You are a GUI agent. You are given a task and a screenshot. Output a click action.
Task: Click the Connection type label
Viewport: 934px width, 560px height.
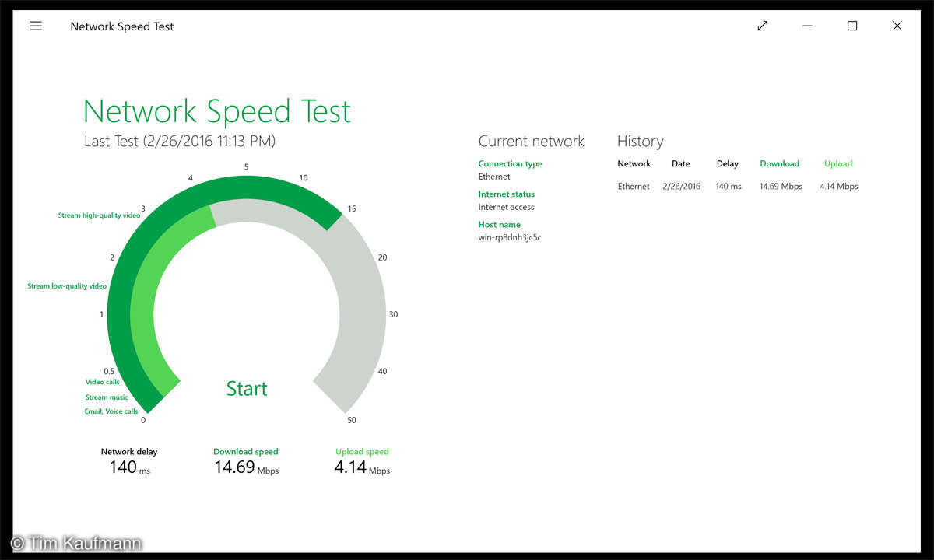(511, 163)
